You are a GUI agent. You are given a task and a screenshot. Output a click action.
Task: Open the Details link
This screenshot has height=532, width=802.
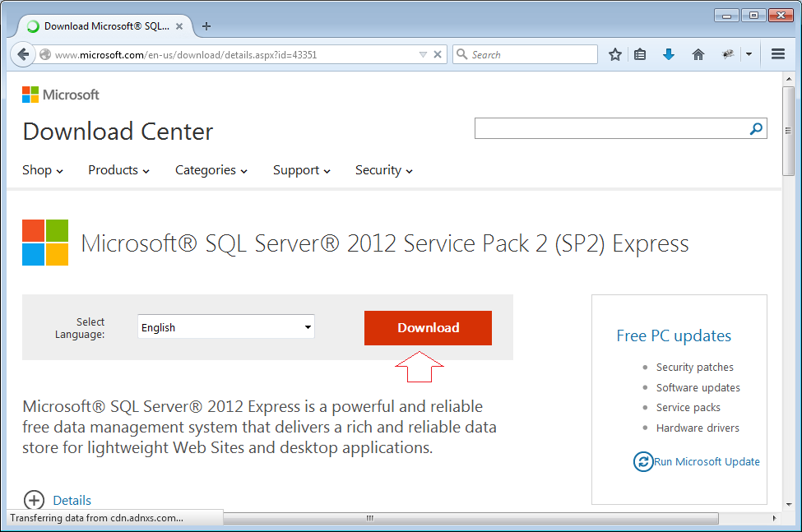tap(72, 500)
